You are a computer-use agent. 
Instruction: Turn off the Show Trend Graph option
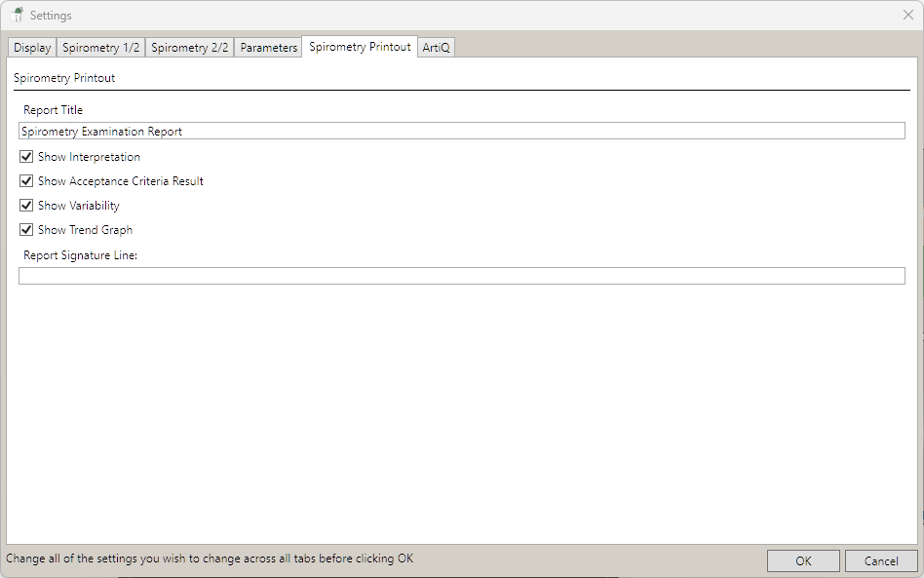[26, 230]
